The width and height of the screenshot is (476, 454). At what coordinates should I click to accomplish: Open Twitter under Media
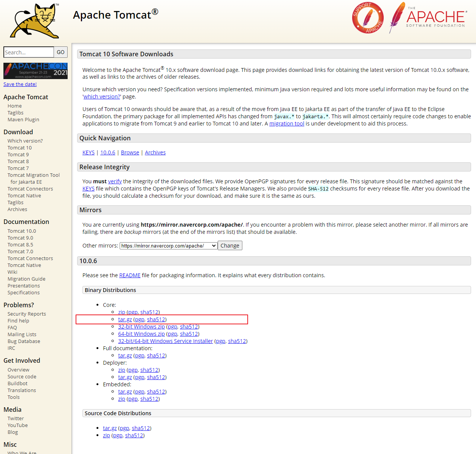(16, 418)
